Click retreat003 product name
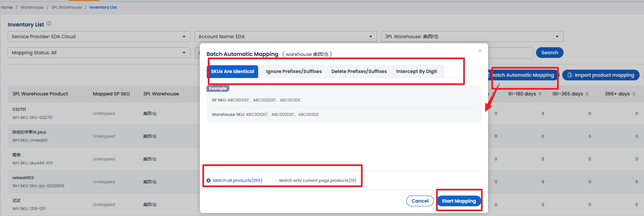 click(x=23, y=178)
